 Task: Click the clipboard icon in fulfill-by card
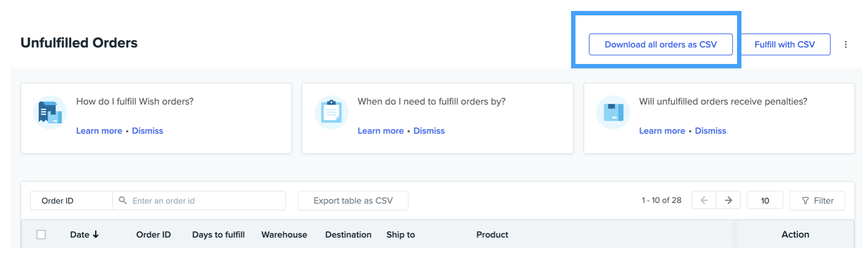click(x=332, y=113)
